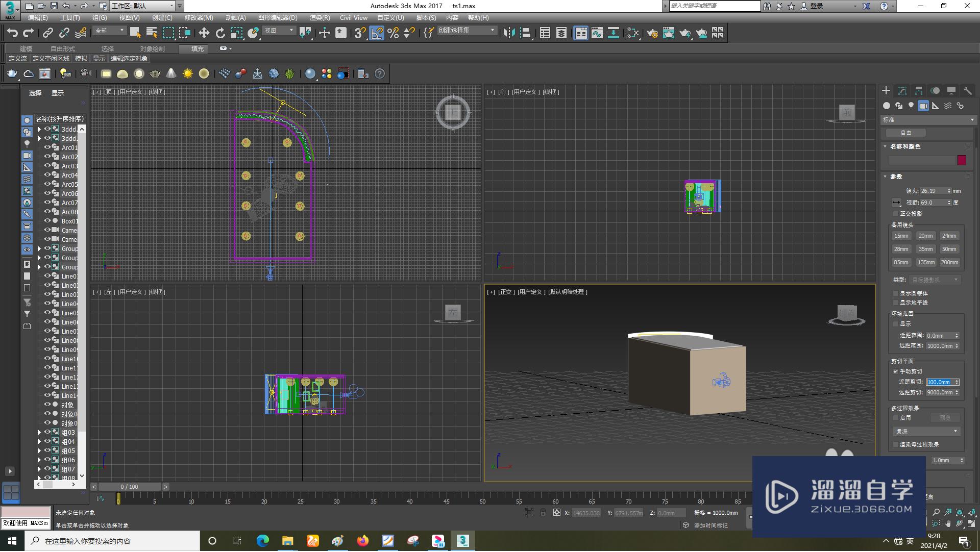Enable the 渲染每过程效果 checkbox
Viewport: 980px width, 552px height.
click(896, 444)
